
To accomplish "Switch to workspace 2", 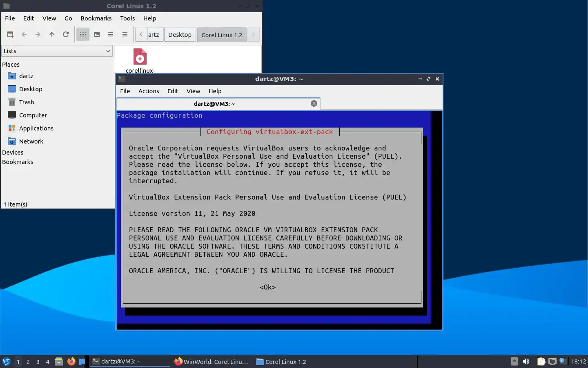I will tap(28, 361).
